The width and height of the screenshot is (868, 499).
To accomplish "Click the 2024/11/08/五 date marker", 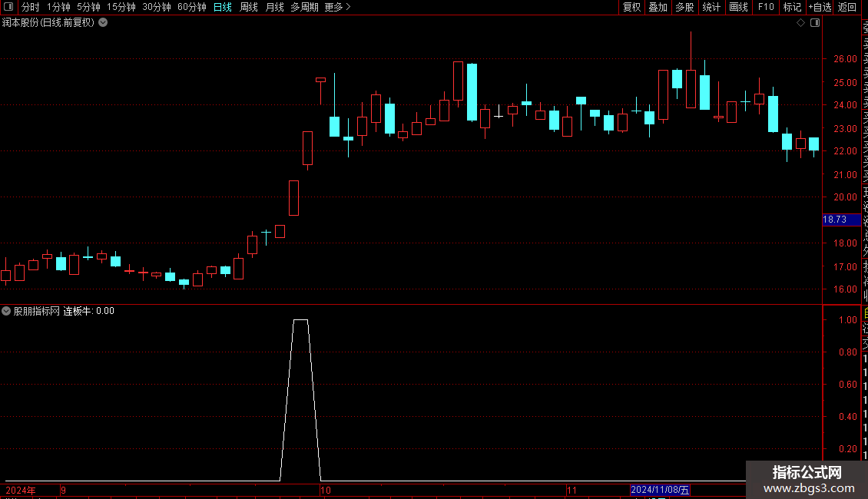I will pyautogui.click(x=660, y=490).
